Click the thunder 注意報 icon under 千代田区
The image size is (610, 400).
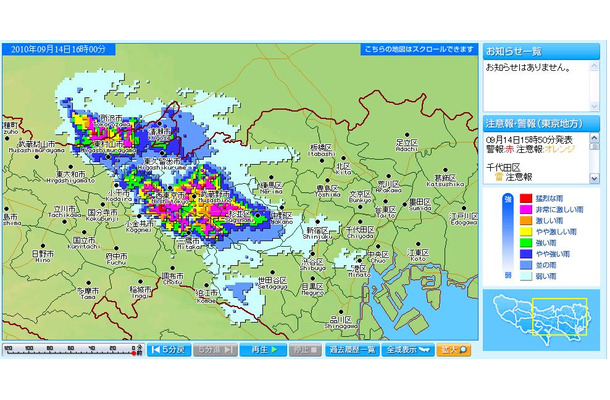click(x=499, y=177)
